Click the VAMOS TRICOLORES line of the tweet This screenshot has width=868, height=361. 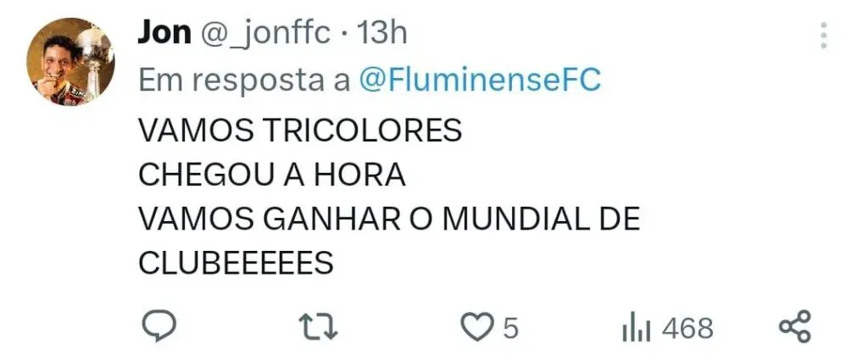(299, 131)
